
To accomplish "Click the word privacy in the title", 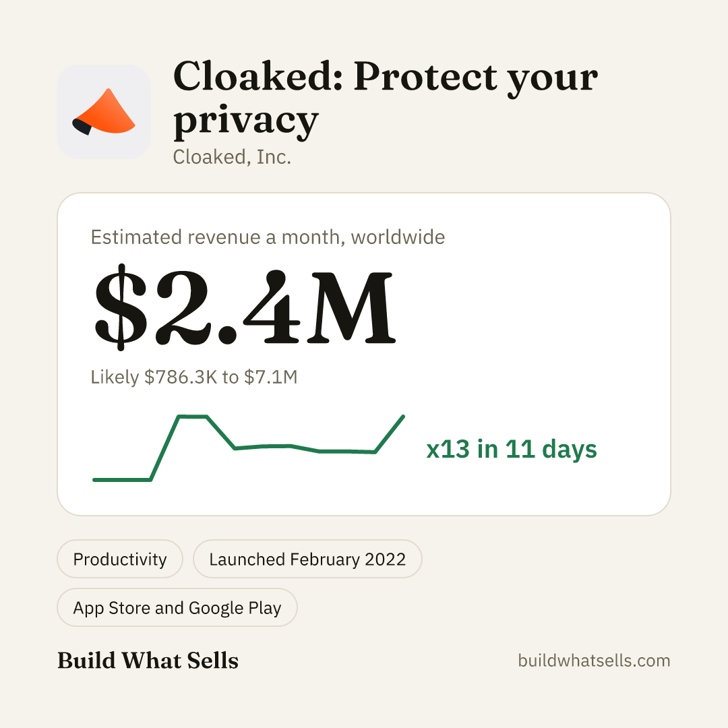I will click(245, 121).
